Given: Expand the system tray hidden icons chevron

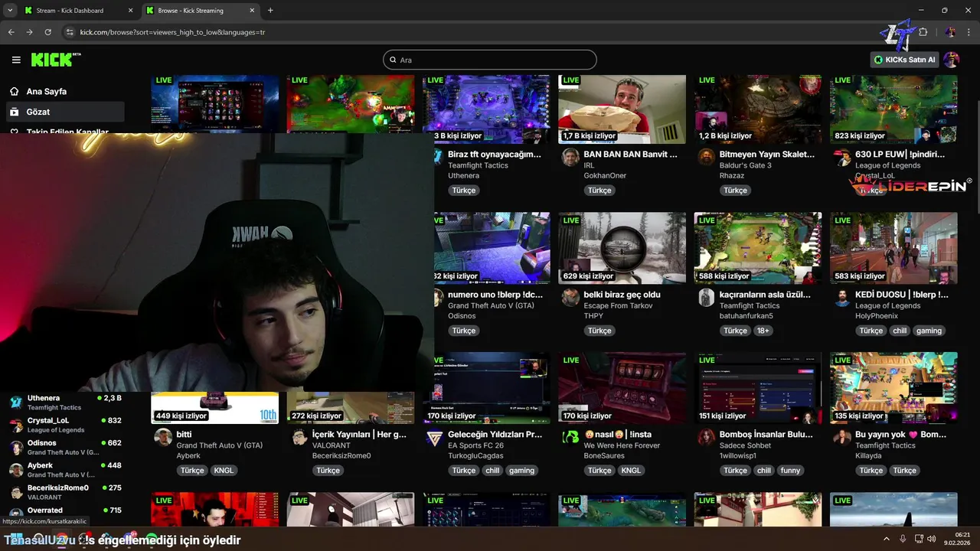Looking at the screenshot, I should tap(886, 539).
